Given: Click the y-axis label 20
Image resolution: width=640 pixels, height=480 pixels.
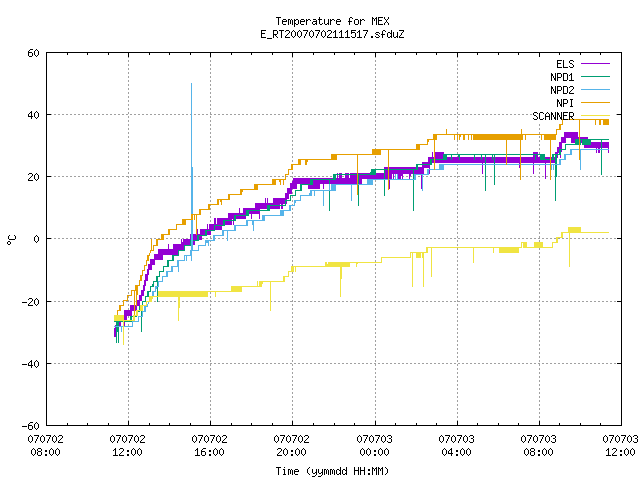Looking at the screenshot, I should pyautogui.click(x=33, y=177).
